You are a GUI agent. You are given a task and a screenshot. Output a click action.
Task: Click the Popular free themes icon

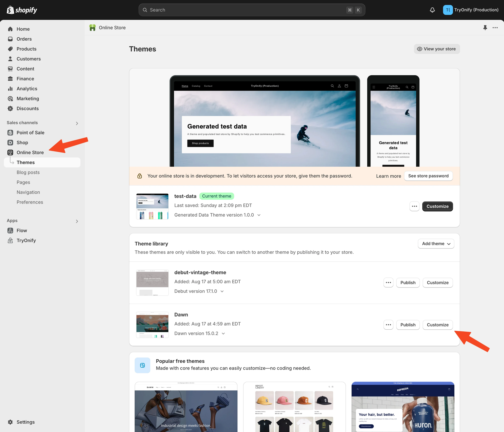[x=142, y=365]
